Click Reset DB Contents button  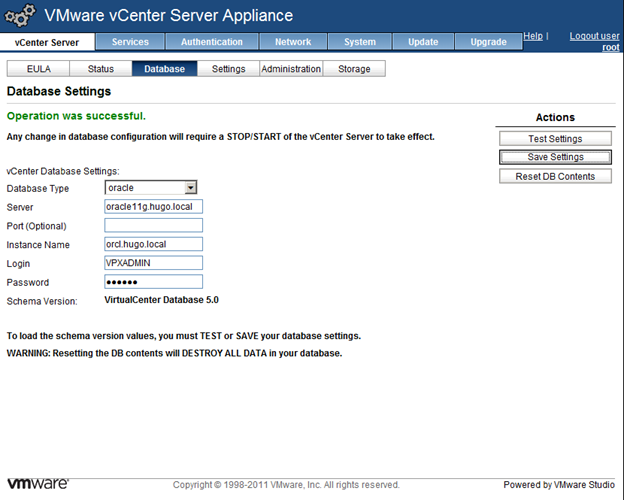click(555, 176)
